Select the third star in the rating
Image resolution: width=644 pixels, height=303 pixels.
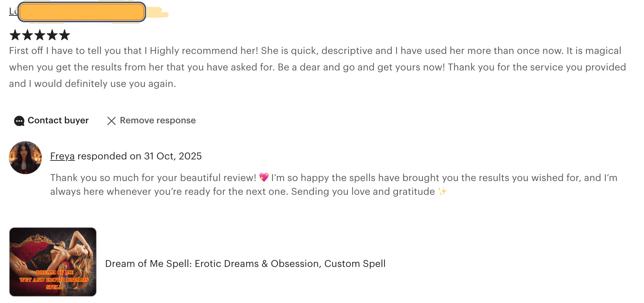pyautogui.click(x=40, y=35)
